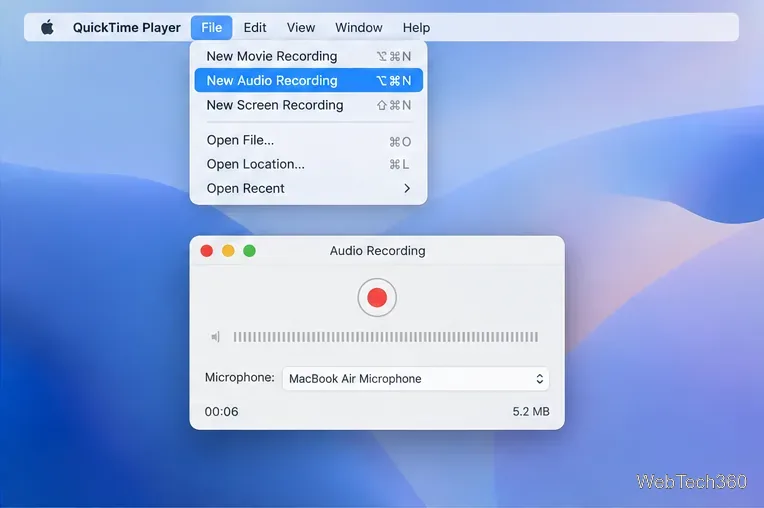The image size is (764, 508).
Task: Select Open File… menu entry
Action: coord(308,140)
